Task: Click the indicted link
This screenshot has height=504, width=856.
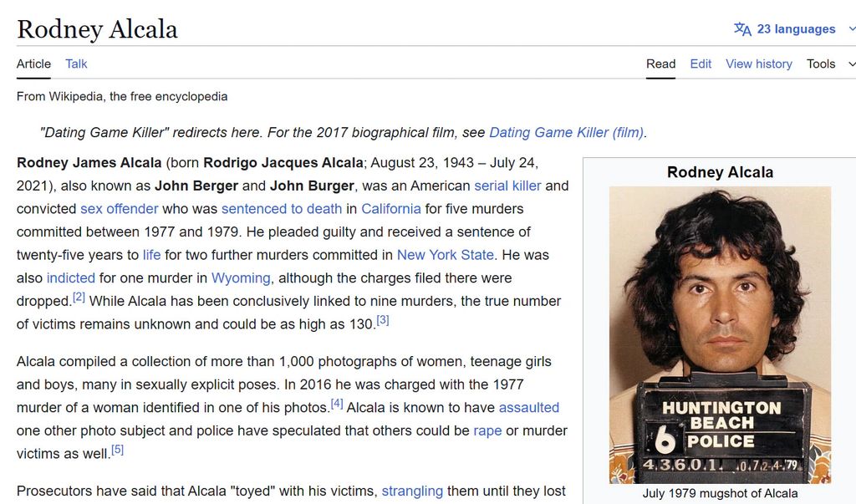Action: 70,278
